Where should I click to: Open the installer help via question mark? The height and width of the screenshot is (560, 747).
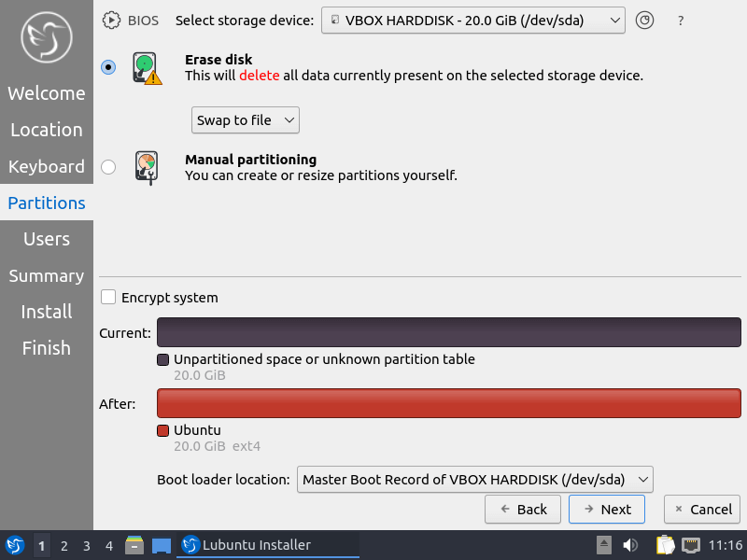[681, 20]
